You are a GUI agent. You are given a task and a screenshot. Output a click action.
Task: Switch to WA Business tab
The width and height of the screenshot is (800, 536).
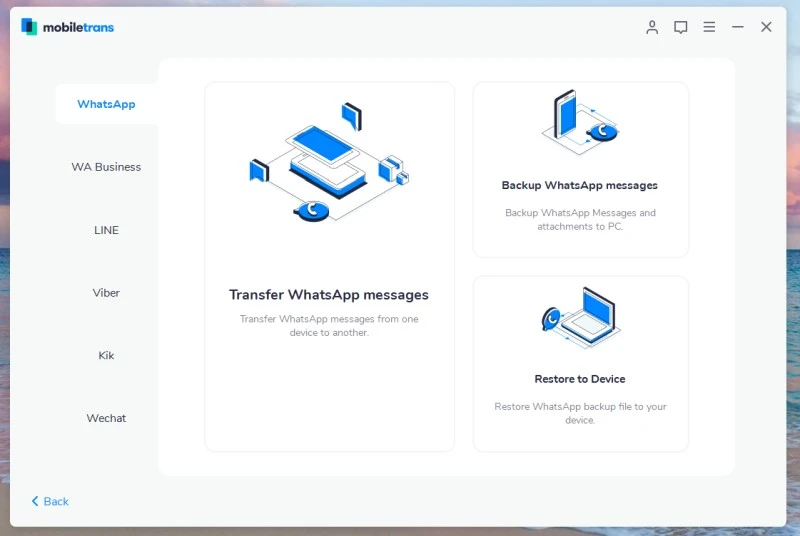[106, 167]
